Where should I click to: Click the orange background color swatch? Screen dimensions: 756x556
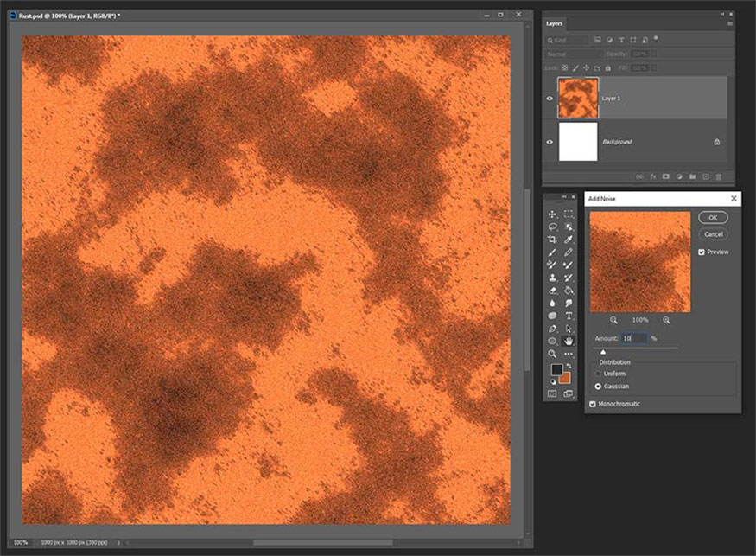(x=566, y=378)
